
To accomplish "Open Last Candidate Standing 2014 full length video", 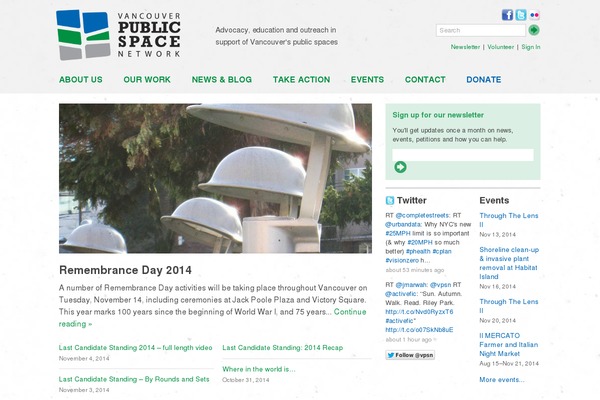I will [x=135, y=348].
